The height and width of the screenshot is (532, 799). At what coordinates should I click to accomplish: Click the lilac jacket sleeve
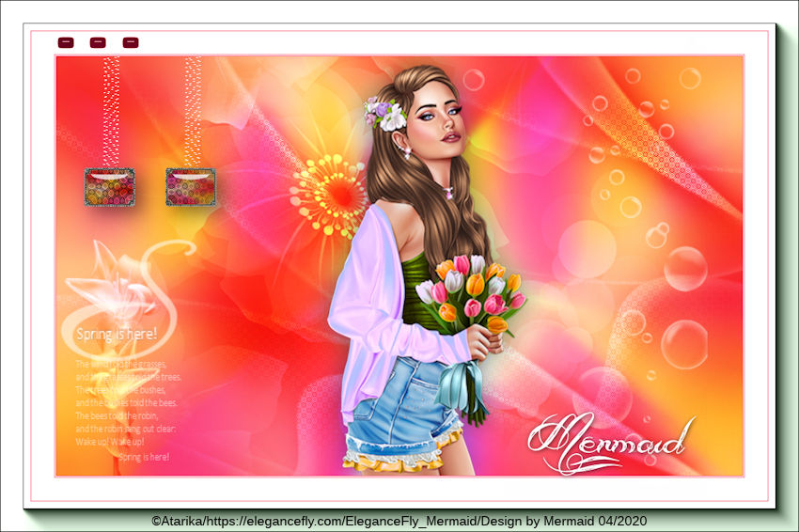[x=376, y=310]
